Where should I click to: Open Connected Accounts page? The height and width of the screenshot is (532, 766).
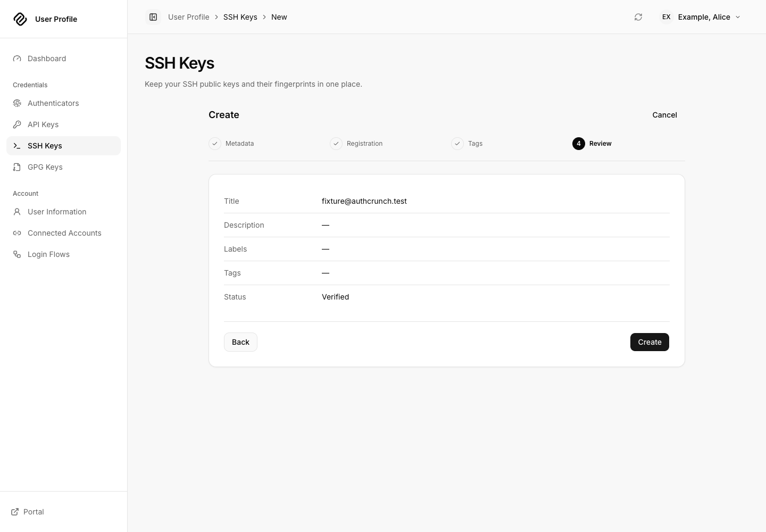tap(64, 233)
